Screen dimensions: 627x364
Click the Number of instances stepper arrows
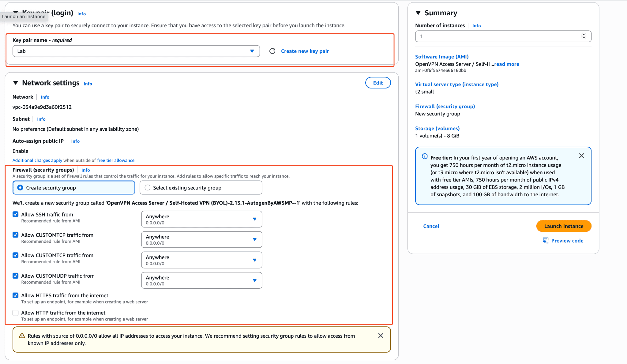pyautogui.click(x=584, y=36)
